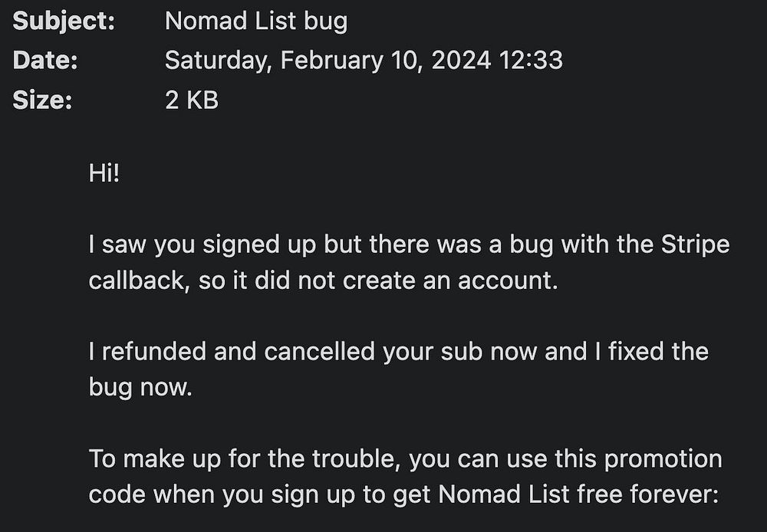The image size is (767, 532).
Task: Click the "Date:" header label
Action: point(45,61)
